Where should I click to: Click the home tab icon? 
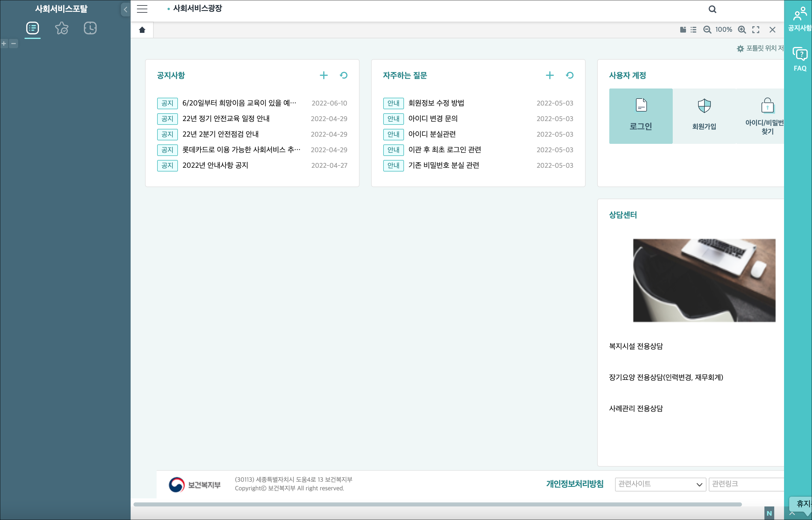coord(142,30)
